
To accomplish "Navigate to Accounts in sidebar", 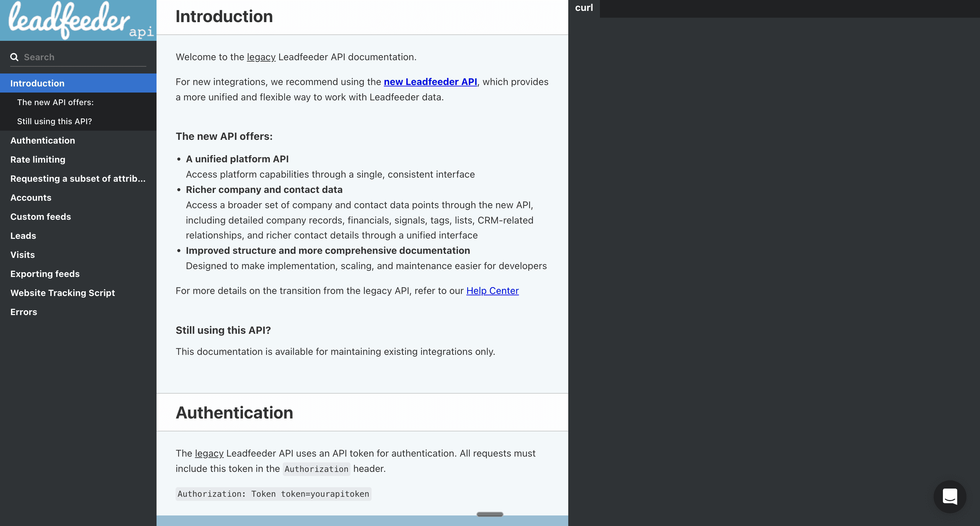I will 31,197.
